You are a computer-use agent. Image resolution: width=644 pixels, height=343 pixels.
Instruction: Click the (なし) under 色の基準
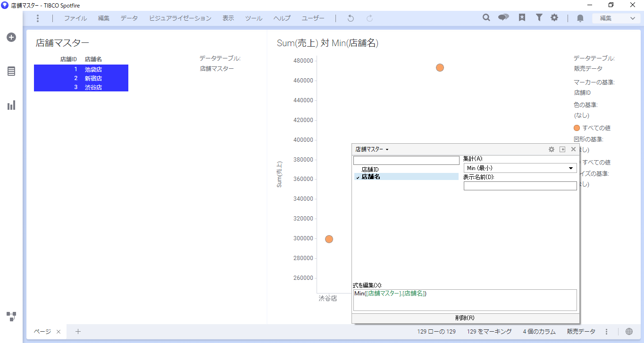582,115
